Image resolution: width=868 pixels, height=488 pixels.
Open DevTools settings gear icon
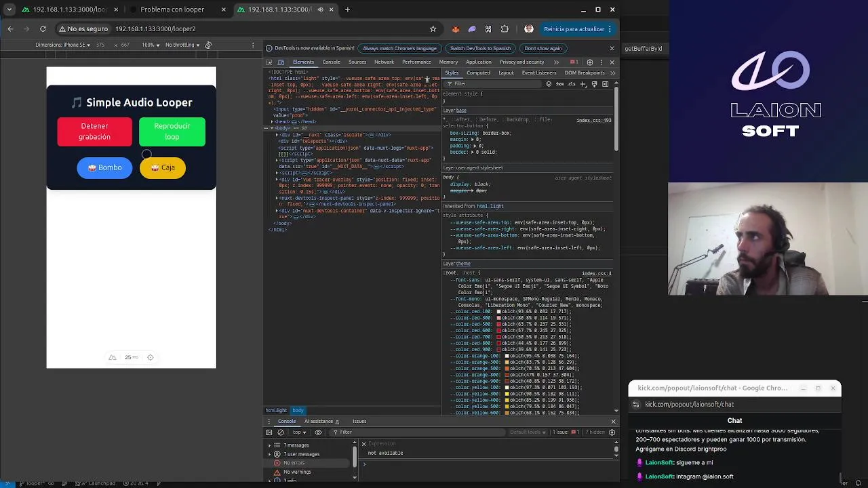(x=589, y=62)
